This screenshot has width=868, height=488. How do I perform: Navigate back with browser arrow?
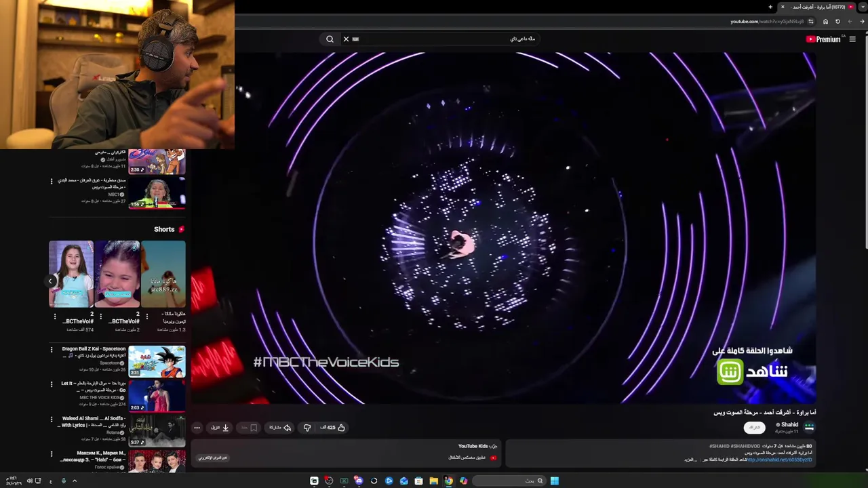[863, 22]
